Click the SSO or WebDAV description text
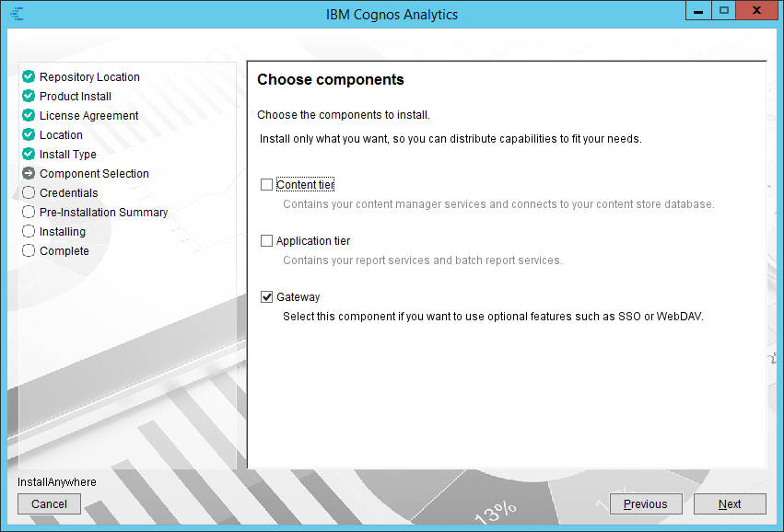784x532 pixels. [493, 317]
